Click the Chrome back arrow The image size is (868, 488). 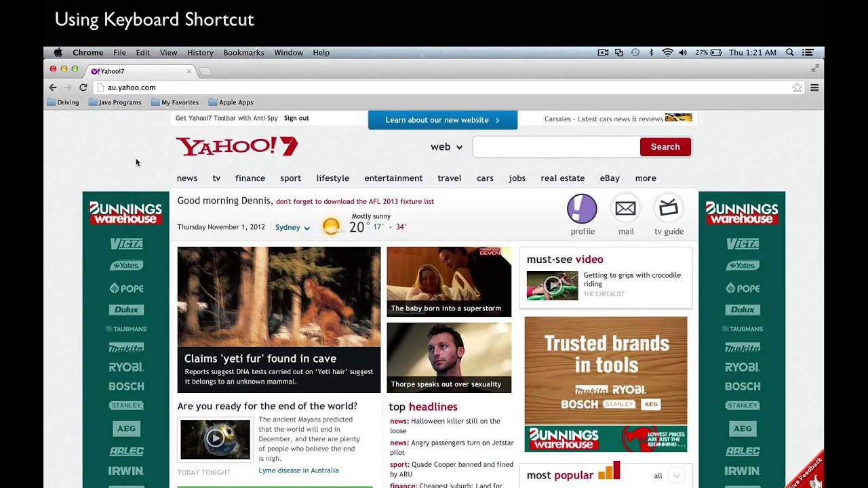(x=53, y=87)
